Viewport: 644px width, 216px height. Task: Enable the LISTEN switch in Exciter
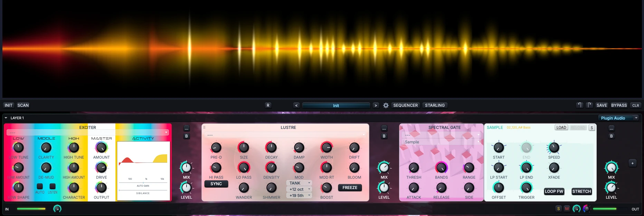point(53,186)
